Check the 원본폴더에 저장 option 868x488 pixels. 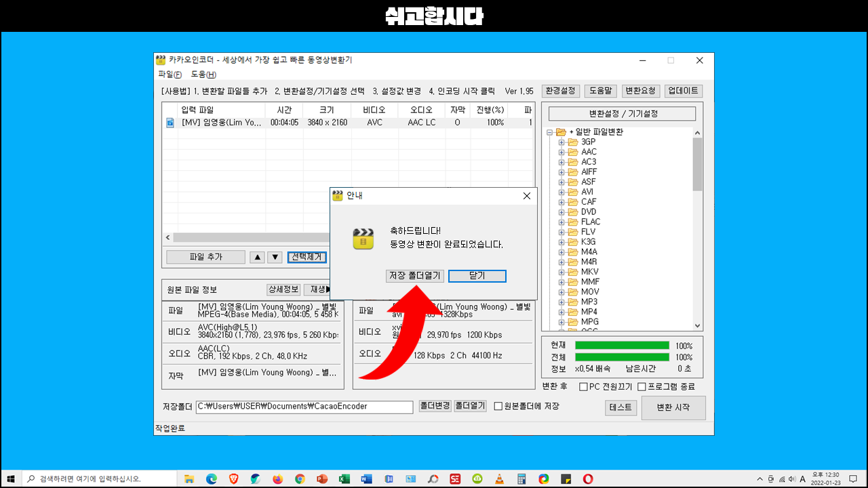pyautogui.click(x=498, y=407)
